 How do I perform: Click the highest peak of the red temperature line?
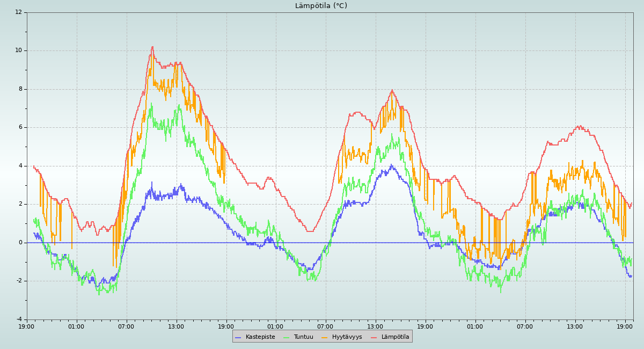pyautogui.click(x=152, y=47)
